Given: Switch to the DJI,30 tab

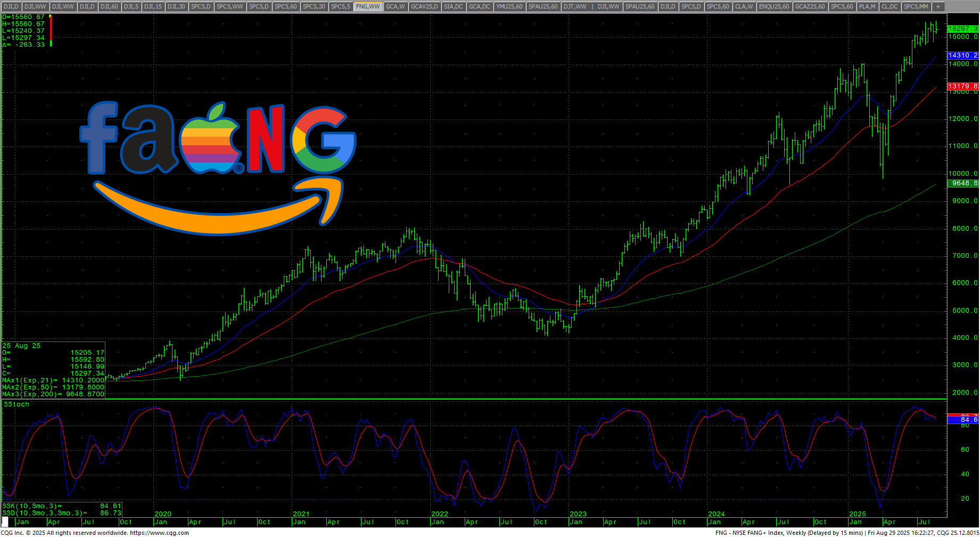Looking at the screenshot, I should point(176,6).
